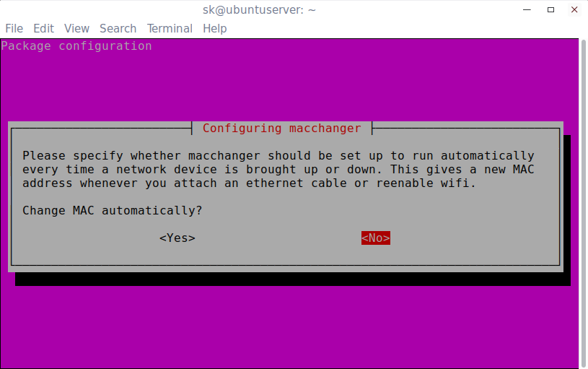Open the Search menu
Screen dimensions: 588x369
pyautogui.click(x=118, y=29)
